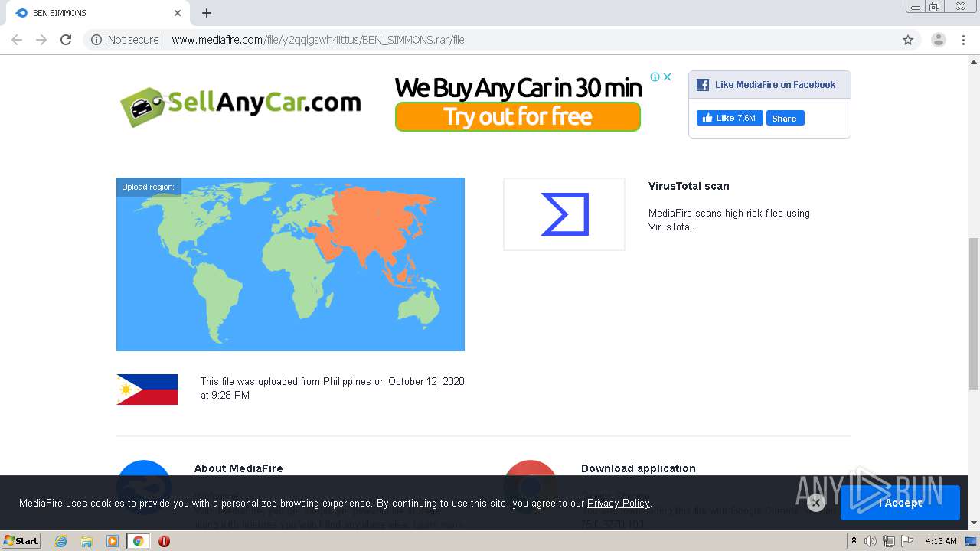Viewport: 980px width, 551px height.
Task: Show hidden tray icons arrow
Action: click(x=854, y=541)
